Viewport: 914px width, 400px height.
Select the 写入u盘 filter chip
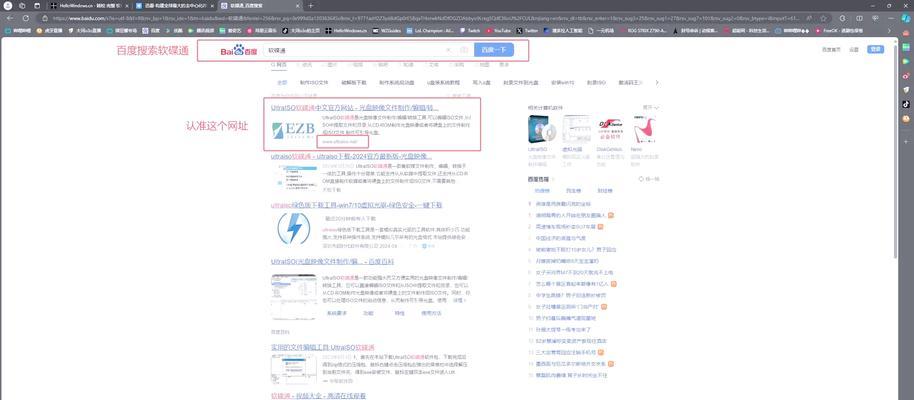click(x=481, y=83)
